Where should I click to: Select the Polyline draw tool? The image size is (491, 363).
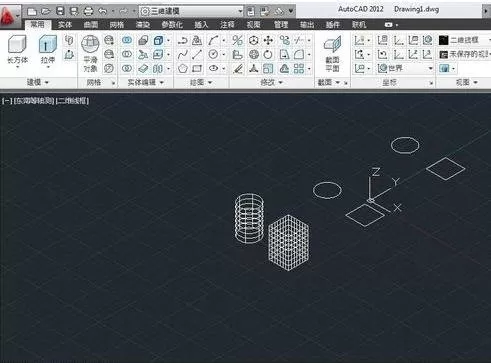click(182, 41)
